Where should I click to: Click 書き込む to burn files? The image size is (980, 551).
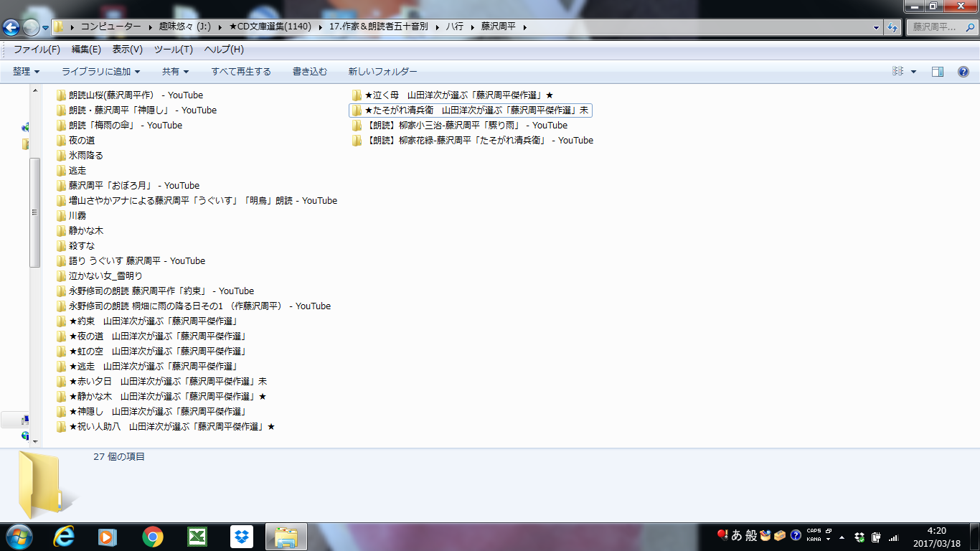[310, 72]
